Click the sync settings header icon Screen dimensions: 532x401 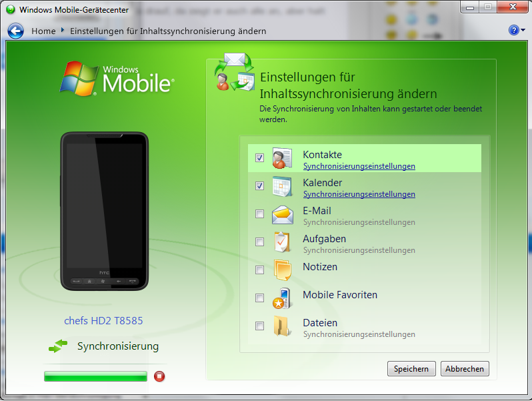[x=235, y=71]
